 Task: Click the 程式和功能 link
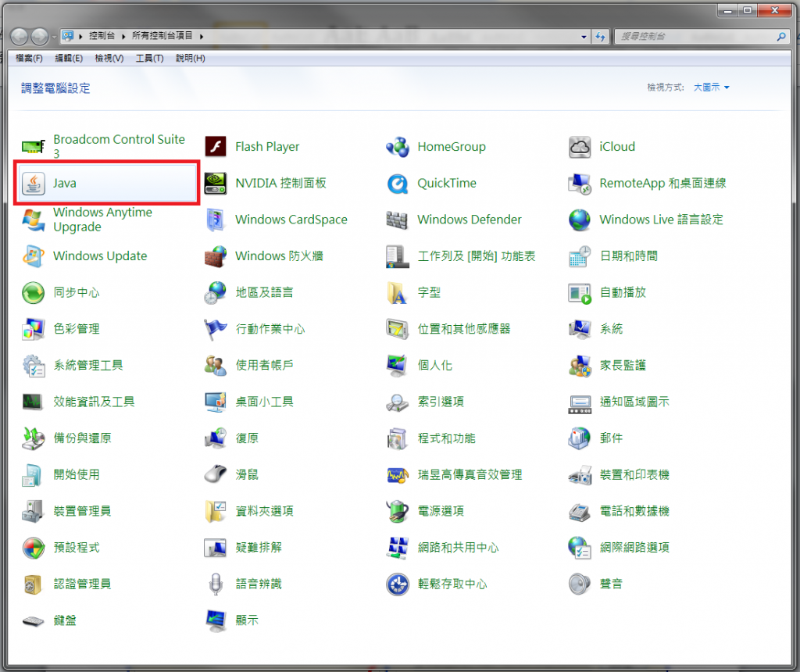coord(446,438)
